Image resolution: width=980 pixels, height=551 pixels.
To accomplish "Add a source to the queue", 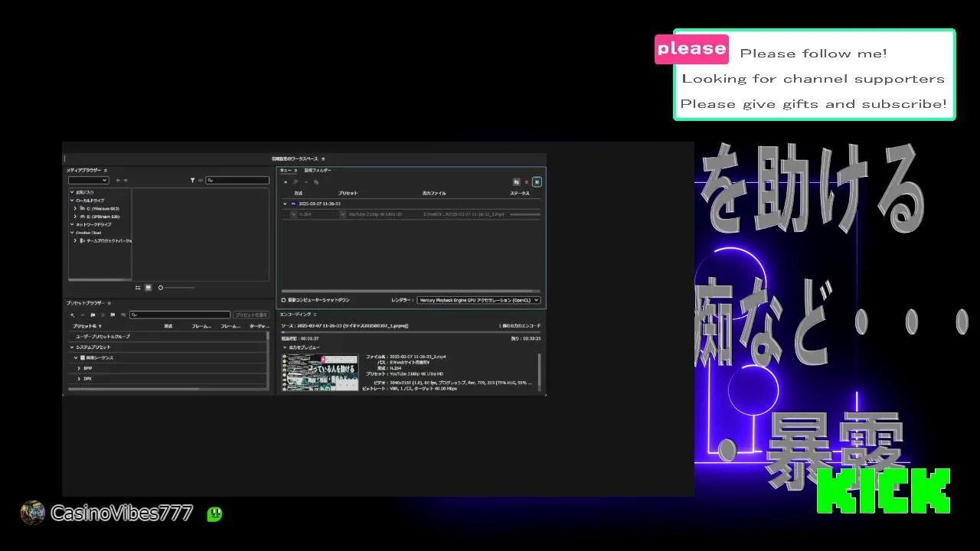I will click(286, 182).
